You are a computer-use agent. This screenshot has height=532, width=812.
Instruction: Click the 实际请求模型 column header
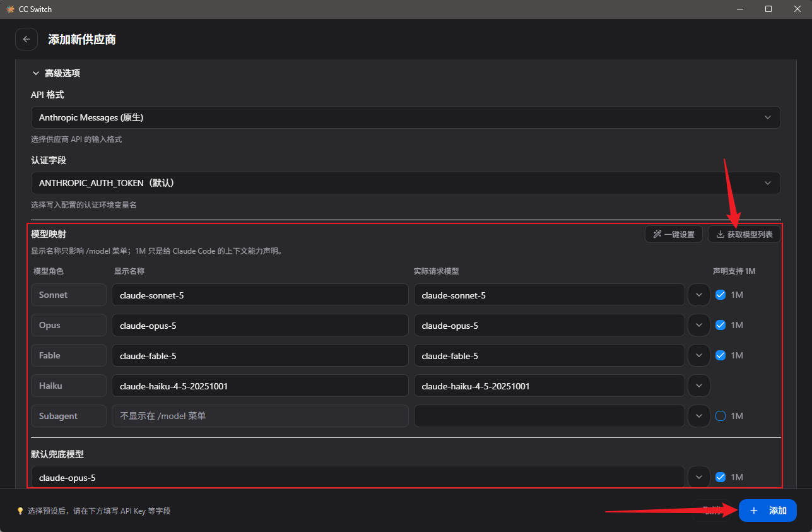click(x=436, y=271)
